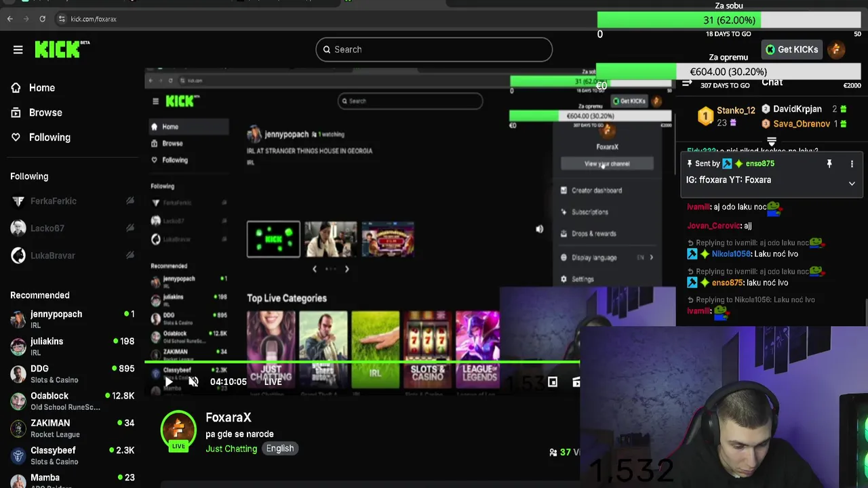
Task: Click the viewers icon beside the 37 count
Action: tap(553, 452)
